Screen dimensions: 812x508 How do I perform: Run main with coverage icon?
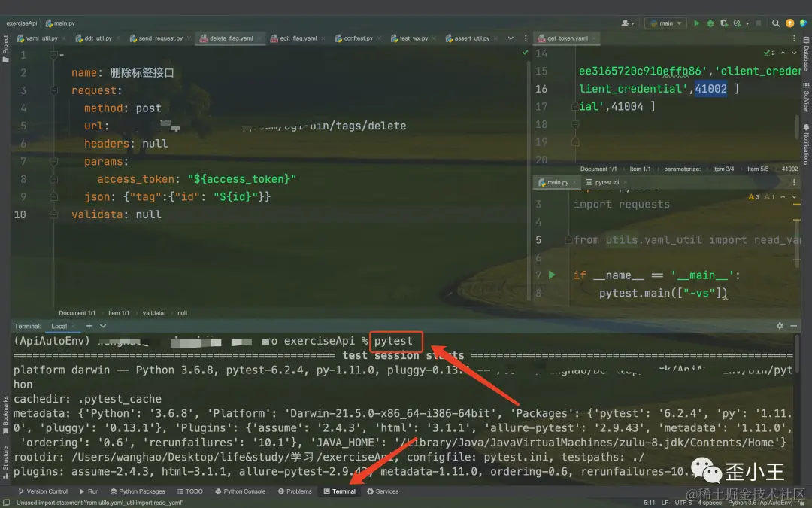pos(723,23)
